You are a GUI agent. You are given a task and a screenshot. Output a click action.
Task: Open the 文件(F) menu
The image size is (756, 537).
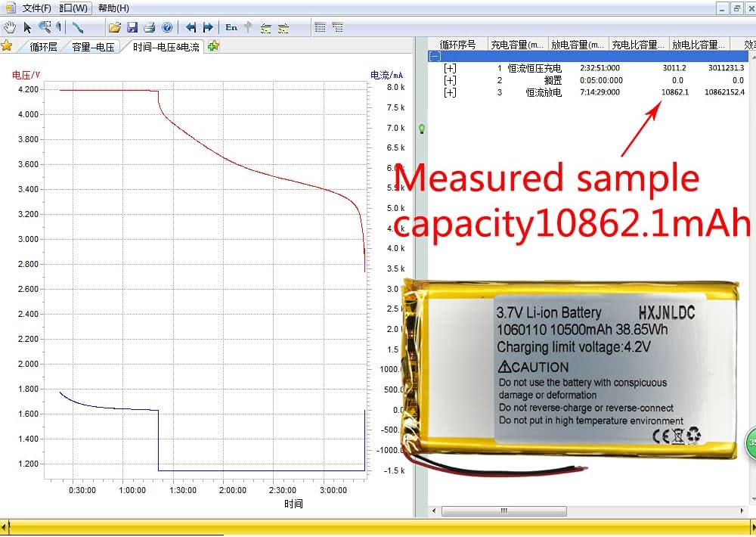click(x=36, y=8)
